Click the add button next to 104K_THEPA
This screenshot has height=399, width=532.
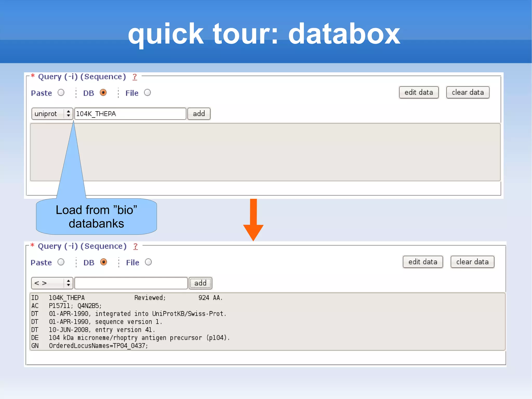click(199, 114)
